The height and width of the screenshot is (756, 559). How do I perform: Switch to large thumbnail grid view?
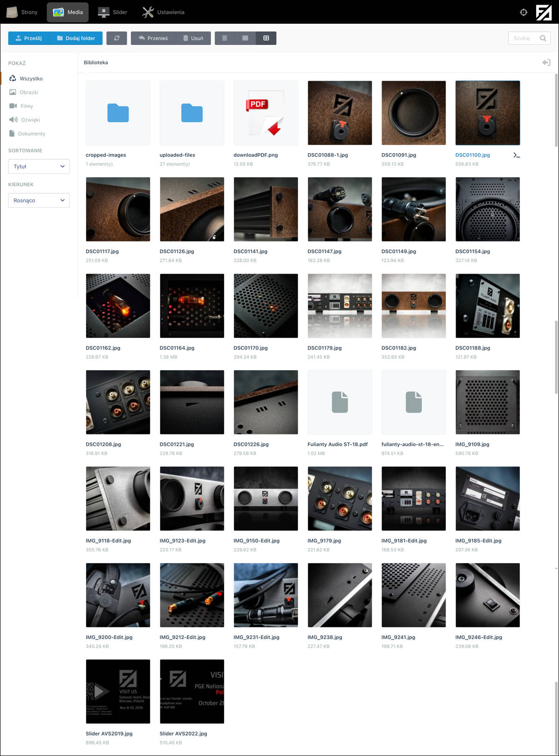(x=266, y=38)
